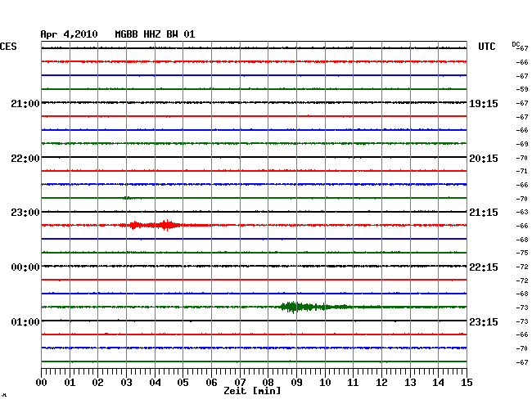Select the local time label "21:00"

tap(25, 104)
